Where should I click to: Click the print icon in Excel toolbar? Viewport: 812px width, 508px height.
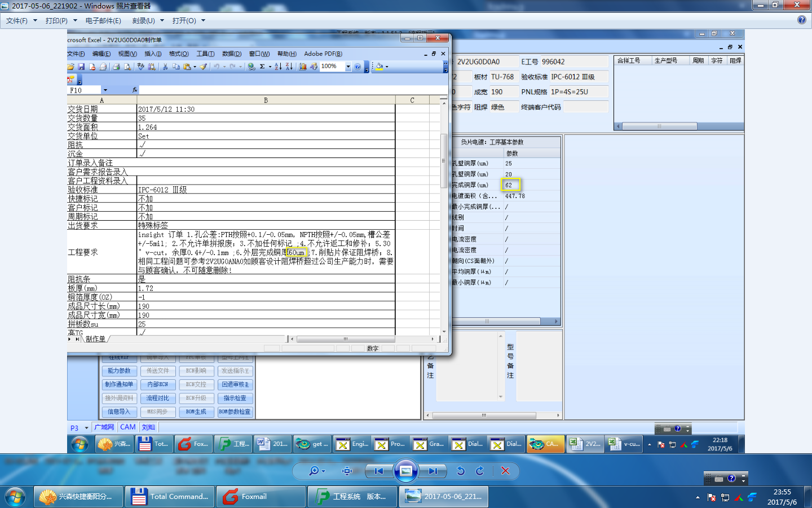pyautogui.click(x=116, y=67)
